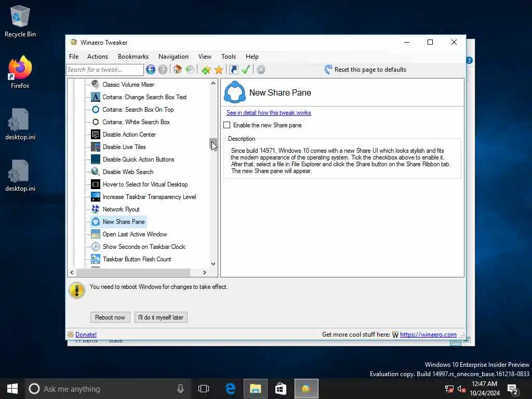Viewport: 532px width, 399px height.
Task: Open bookmarks with the gold star icon
Action: (x=219, y=70)
